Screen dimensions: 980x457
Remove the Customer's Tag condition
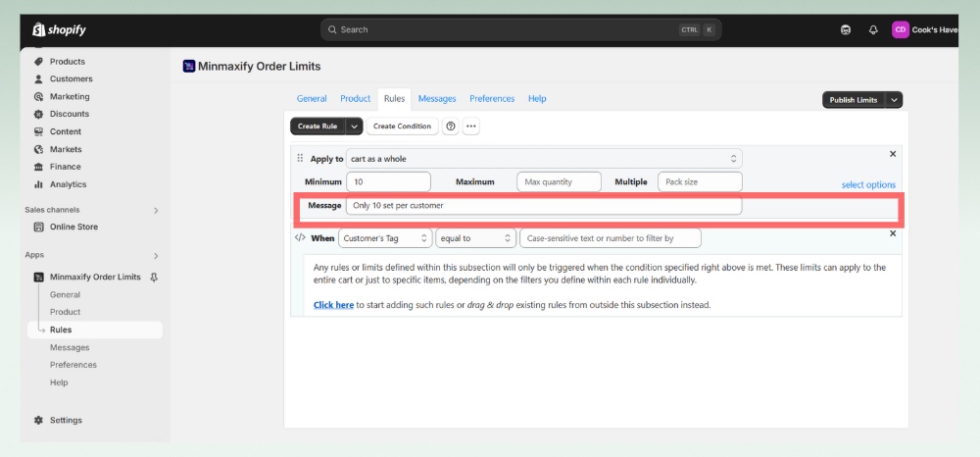[x=893, y=233]
